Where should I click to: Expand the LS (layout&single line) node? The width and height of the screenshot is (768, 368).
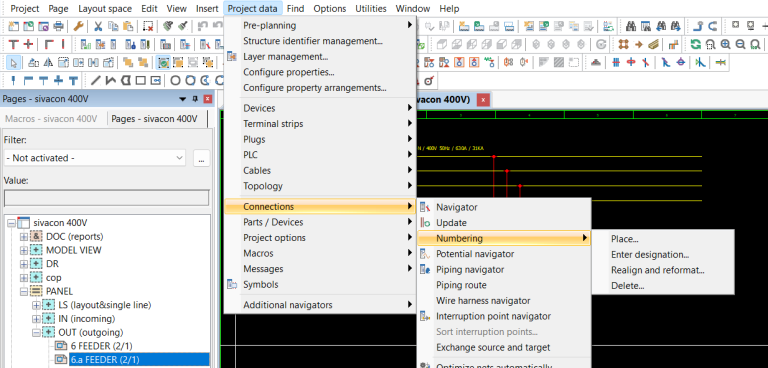pos(36,305)
